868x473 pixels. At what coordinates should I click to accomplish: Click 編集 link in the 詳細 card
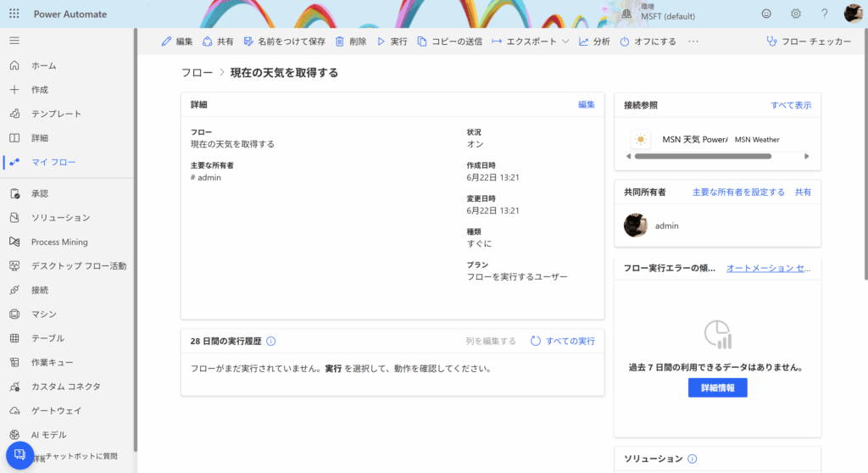587,104
